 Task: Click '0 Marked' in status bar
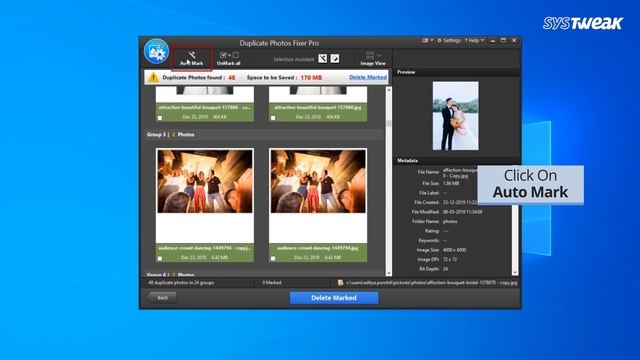click(x=272, y=282)
